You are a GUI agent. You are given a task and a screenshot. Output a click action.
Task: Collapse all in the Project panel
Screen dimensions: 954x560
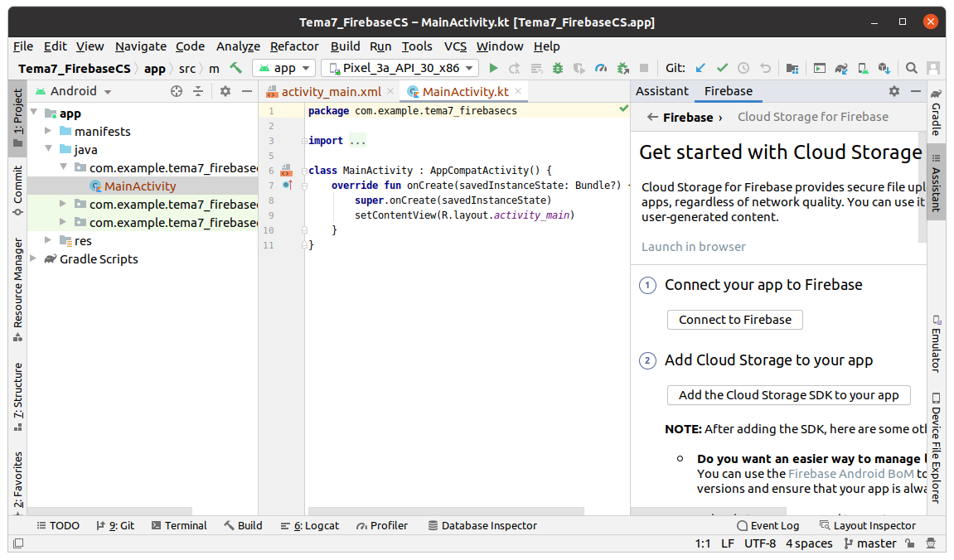(198, 92)
